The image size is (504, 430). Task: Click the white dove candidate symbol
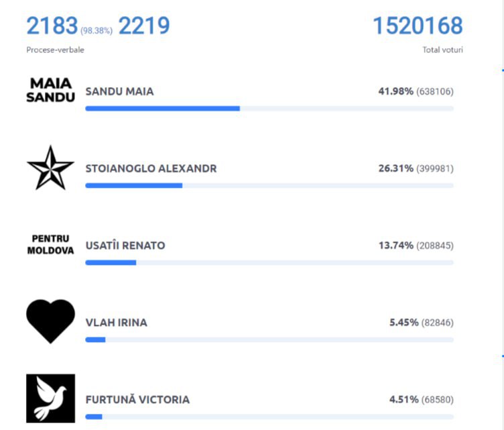click(x=50, y=398)
